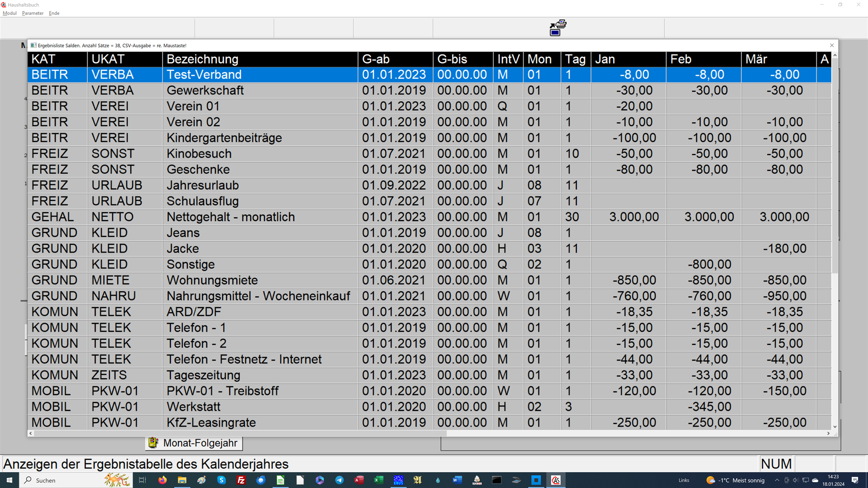The image size is (868, 488).
Task: Click the Haushaltsbuch AS taskbar icon
Action: pyautogui.click(x=556, y=480)
